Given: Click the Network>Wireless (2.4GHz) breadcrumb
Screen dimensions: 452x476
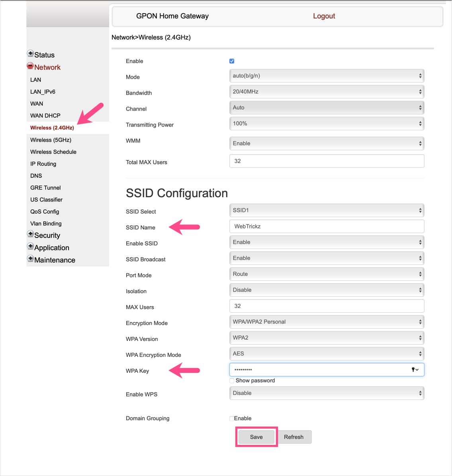Looking at the screenshot, I should 151,37.
